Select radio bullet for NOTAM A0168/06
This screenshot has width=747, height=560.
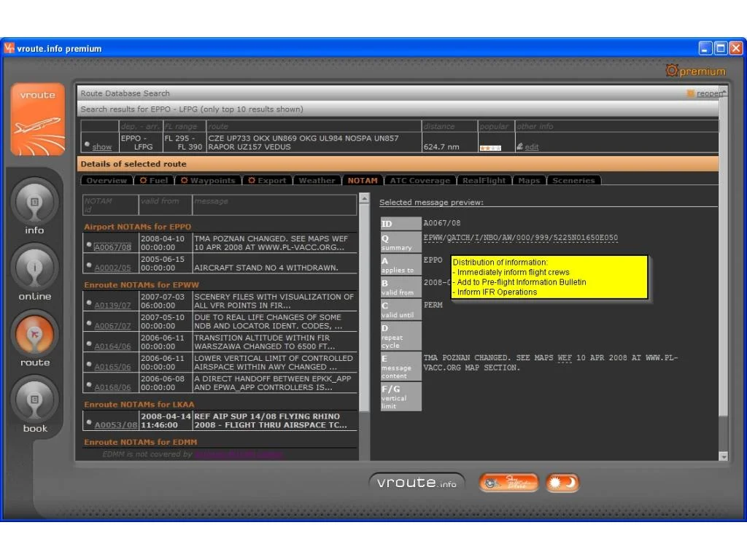pos(88,384)
